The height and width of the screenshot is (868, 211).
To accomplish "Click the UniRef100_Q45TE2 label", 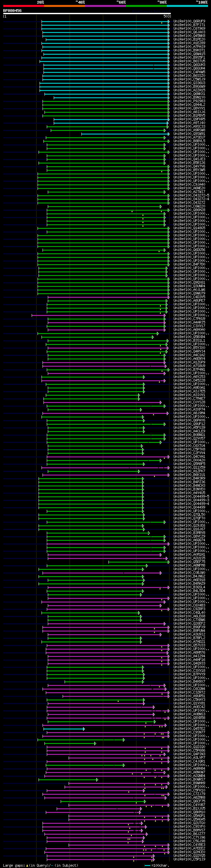I will point(190,728).
